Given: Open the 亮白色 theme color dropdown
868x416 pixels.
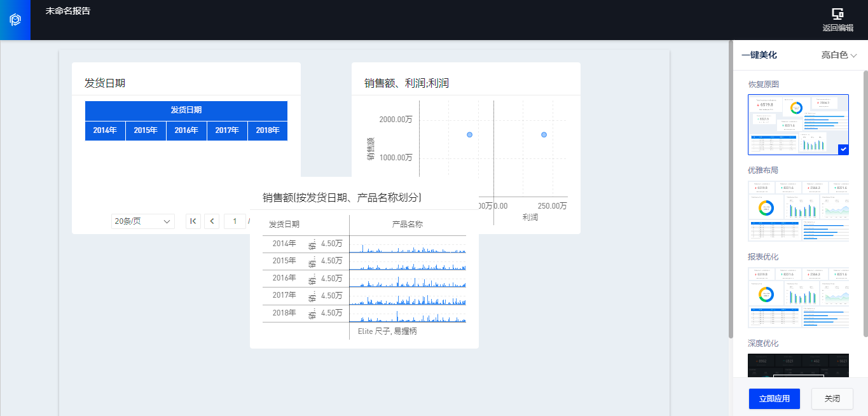Looking at the screenshot, I should tap(839, 55).
